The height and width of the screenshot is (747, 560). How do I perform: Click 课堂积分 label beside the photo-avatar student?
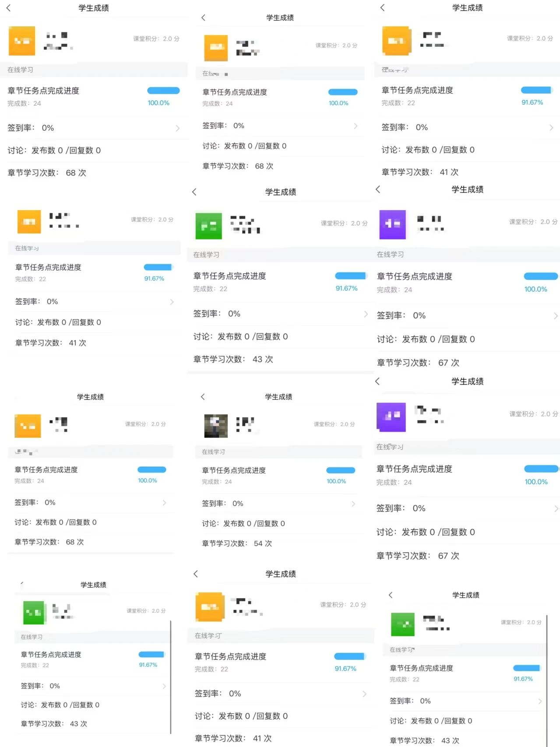334,424
